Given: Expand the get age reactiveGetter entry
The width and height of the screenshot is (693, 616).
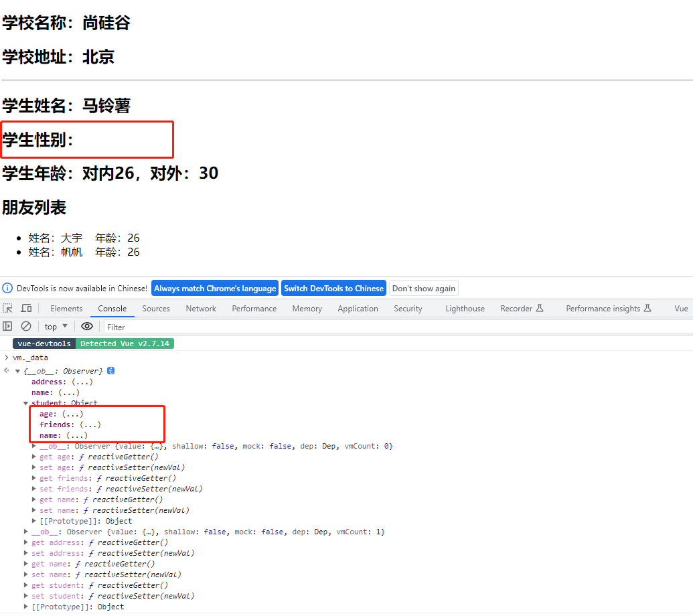Looking at the screenshot, I should tap(34, 457).
